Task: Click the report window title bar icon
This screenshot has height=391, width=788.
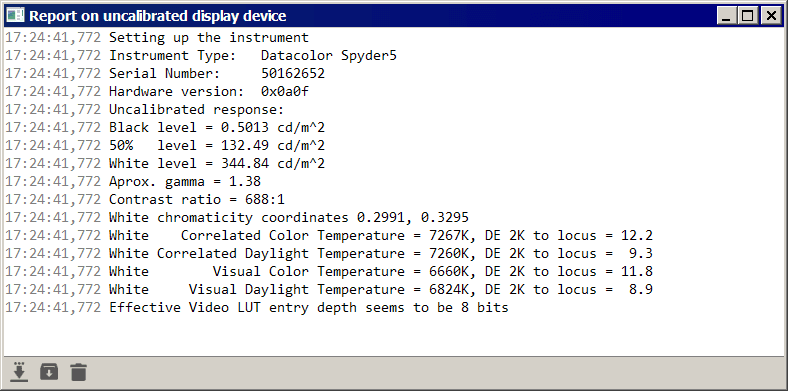Action: point(16,16)
